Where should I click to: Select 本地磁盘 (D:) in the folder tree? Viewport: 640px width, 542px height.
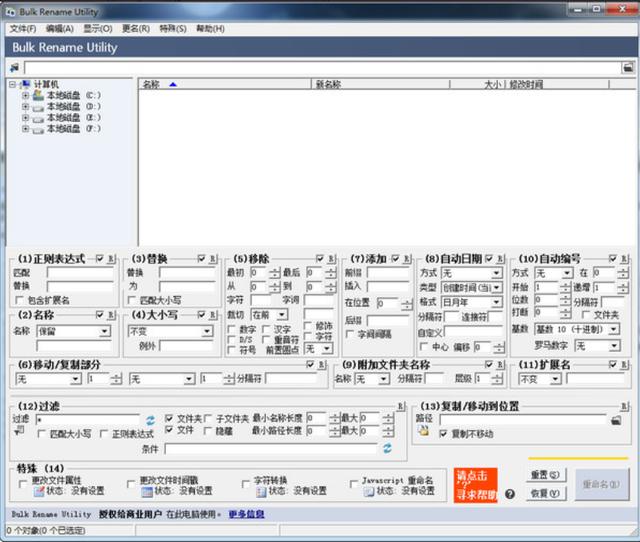pyautogui.click(x=73, y=107)
